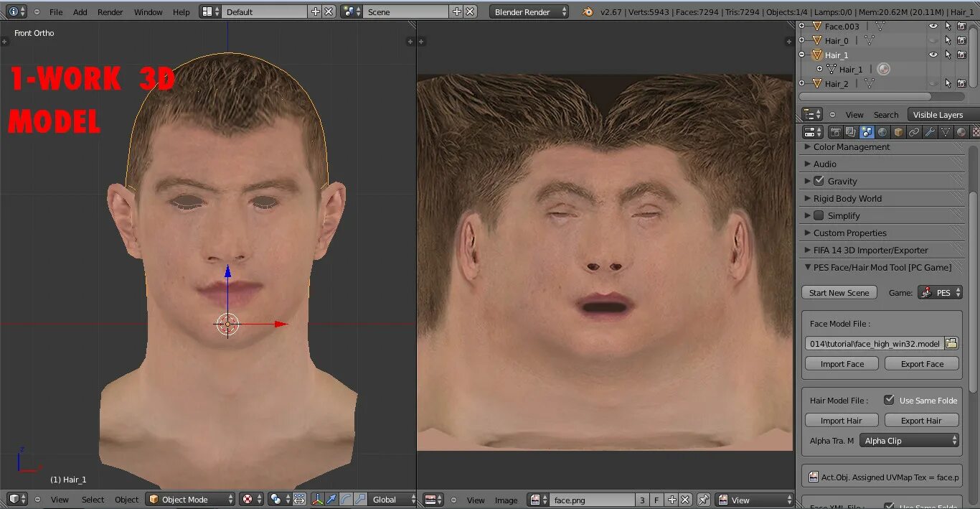Open the Window menu
The height and width of the screenshot is (509, 980).
pyautogui.click(x=149, y=12)
